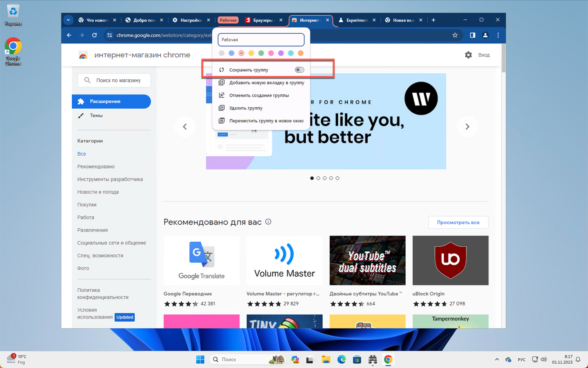The image size is (588, 368).
Task: Open the Политика конфиденциальности link
Action: (103, 294)
